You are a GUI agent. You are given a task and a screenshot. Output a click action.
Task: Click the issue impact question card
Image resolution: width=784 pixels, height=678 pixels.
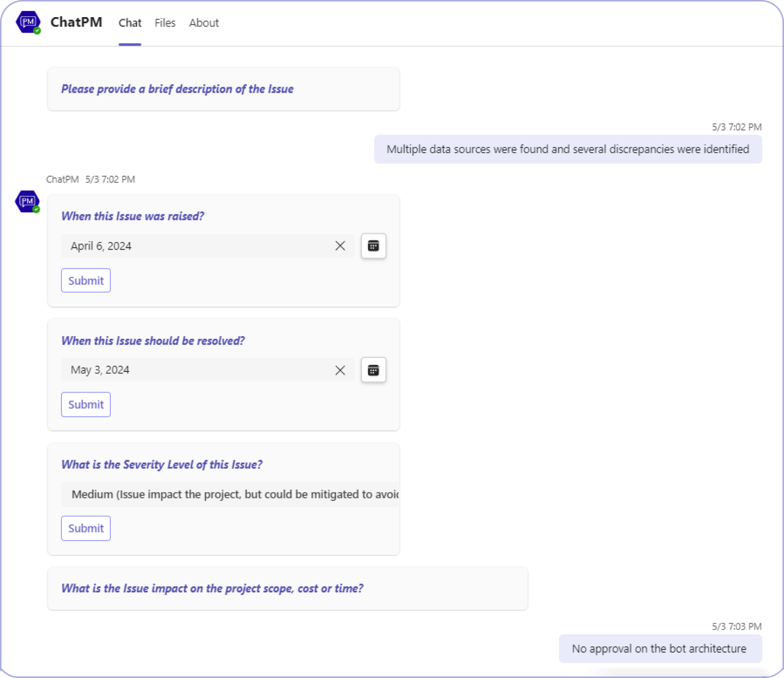coord(287,588)
